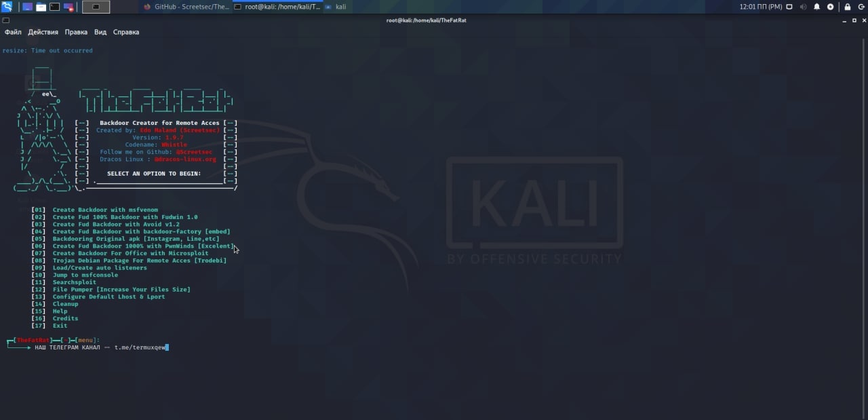The height and width of the screenshot is (420, 868).
Task: Open the Правка menu
Action: [76, 32]
